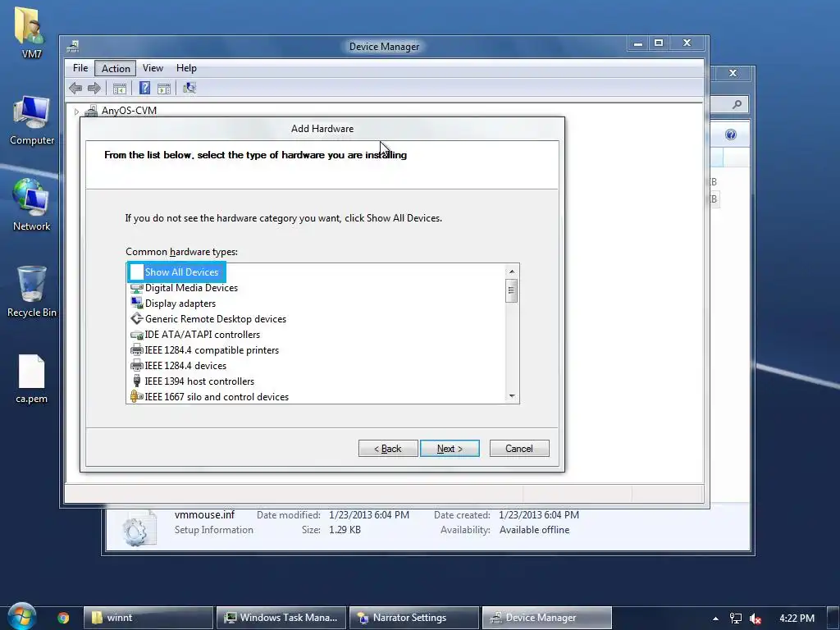This screenshot has height=630, width=840.
Task: Select Generic Remote Desktop devices entry
Action: click(x=216, y=319)
